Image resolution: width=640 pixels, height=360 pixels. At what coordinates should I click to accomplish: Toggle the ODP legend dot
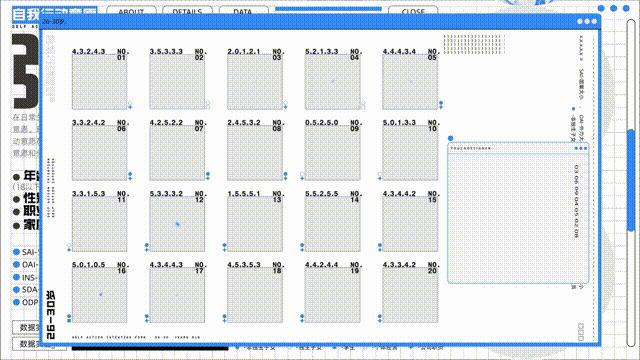(x=16, y=302)
